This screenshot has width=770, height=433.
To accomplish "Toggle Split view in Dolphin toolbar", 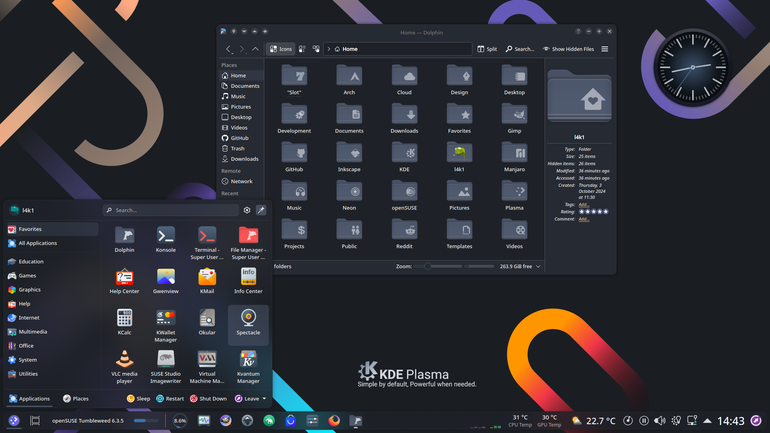I will (487, 49).
